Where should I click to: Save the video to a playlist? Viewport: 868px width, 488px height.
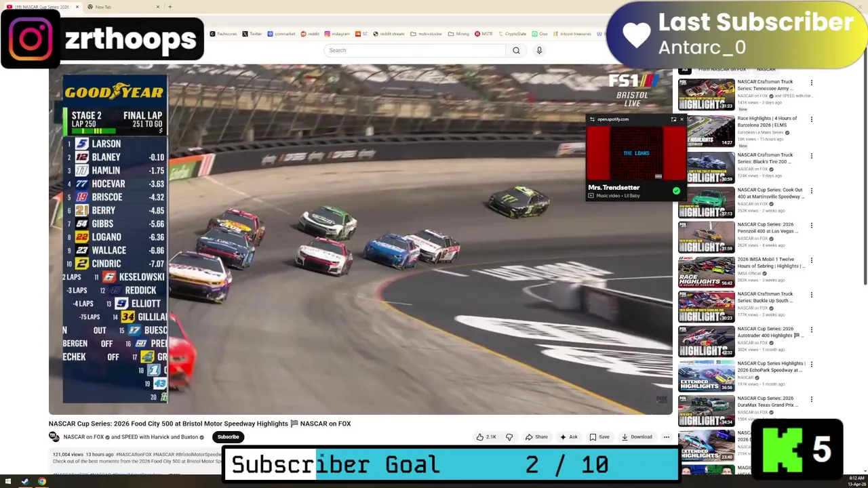click(x=599, y=437)
